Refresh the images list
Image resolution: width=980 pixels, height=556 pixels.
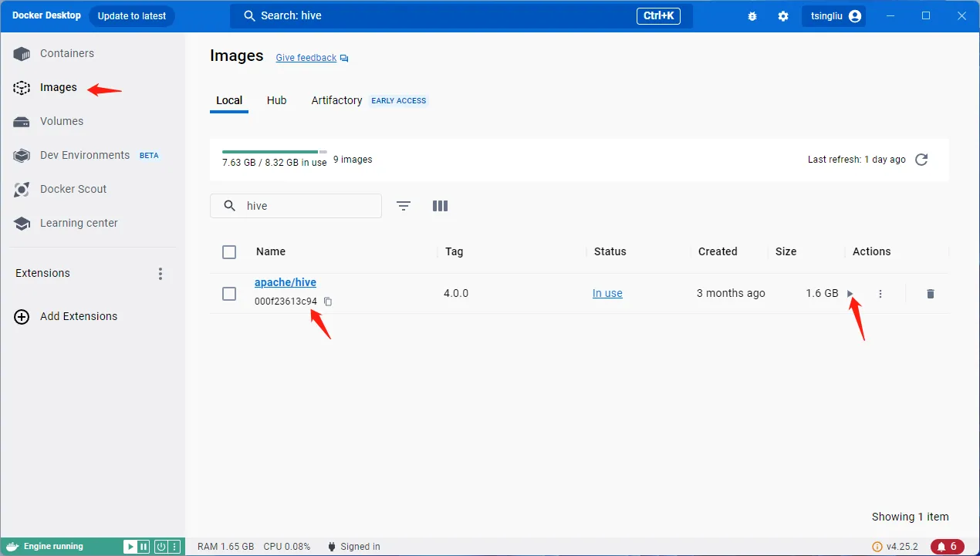point(921,160)
